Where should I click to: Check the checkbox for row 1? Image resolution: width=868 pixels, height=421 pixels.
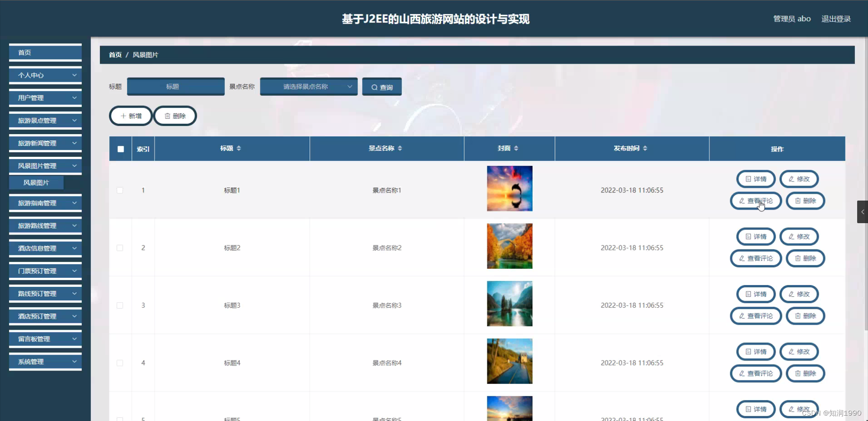(120, 190)
